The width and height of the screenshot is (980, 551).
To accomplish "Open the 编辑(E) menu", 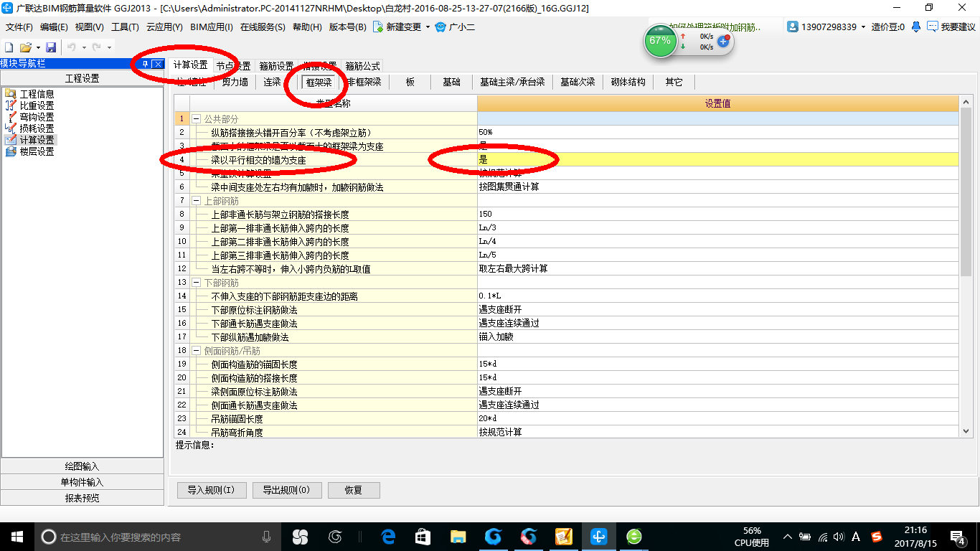I will pyautogui.click(x=54, y=27).
